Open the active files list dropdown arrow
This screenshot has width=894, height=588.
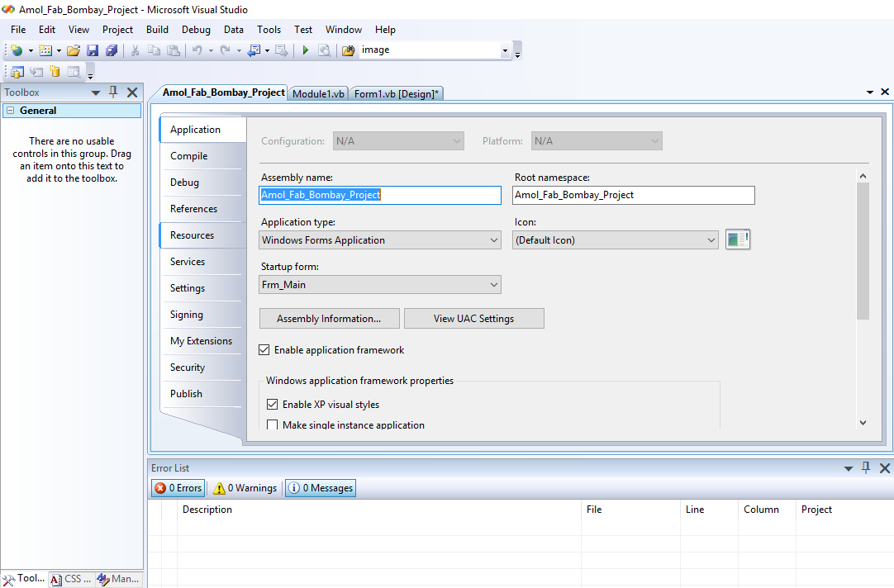[870, 92]
